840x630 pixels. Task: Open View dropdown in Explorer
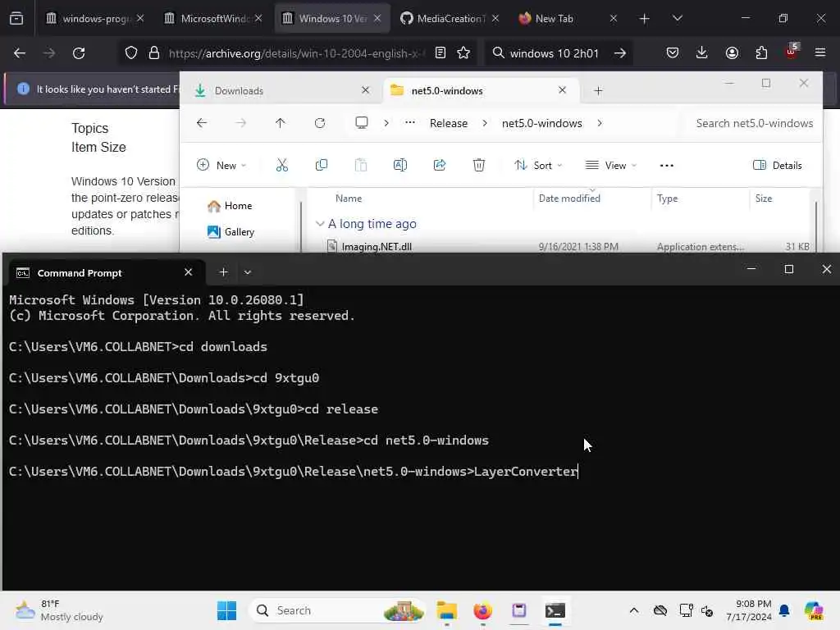tap(610, 165)
